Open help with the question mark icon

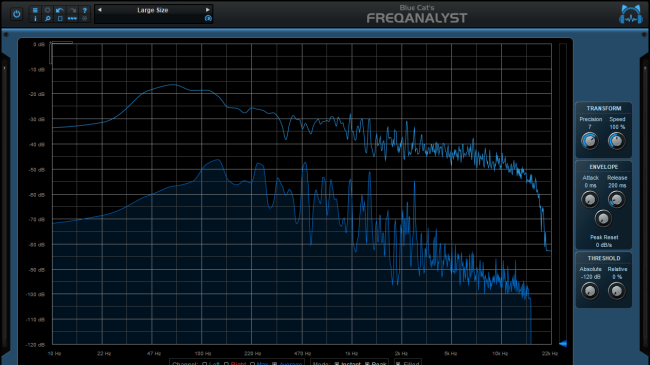pyautogui.click(x=85, y=10)
